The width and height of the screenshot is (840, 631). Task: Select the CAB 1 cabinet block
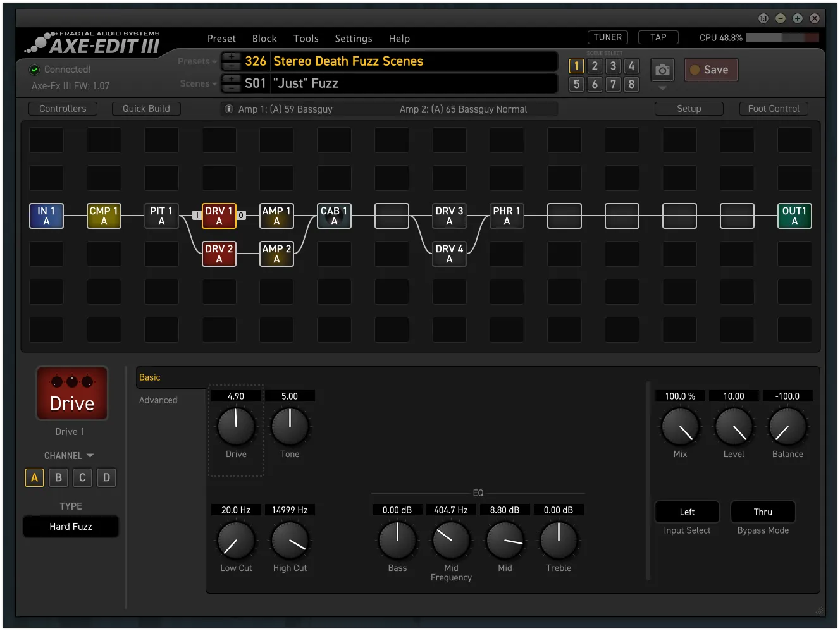click(334, 216)
